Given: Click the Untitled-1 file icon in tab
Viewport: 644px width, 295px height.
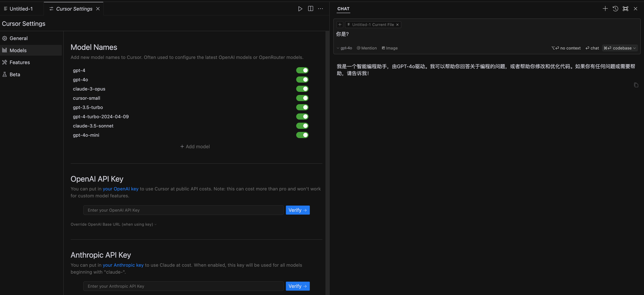Looking at the screenshot, I should pyautogui.click(x=6, y=9).
